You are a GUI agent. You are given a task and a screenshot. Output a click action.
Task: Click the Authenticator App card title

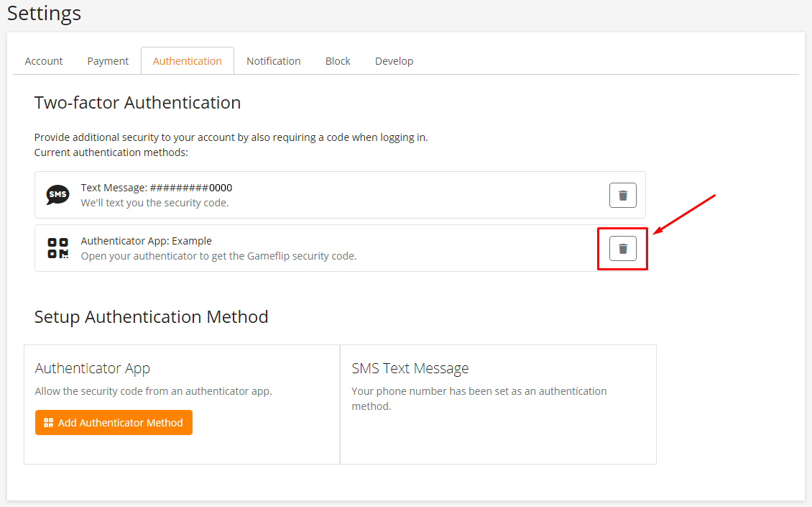(x=92, y=368)
